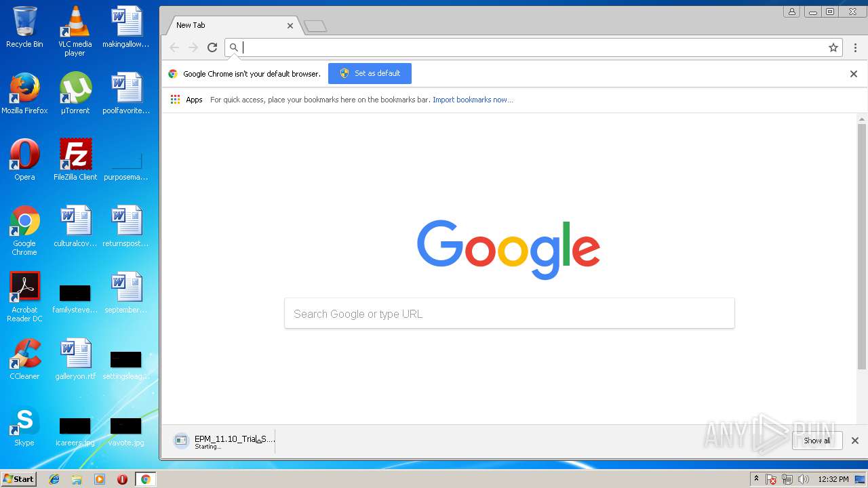The image size is (868, 488).
Task: Reload the page with the refresh icon
Action: pos(212,47)
